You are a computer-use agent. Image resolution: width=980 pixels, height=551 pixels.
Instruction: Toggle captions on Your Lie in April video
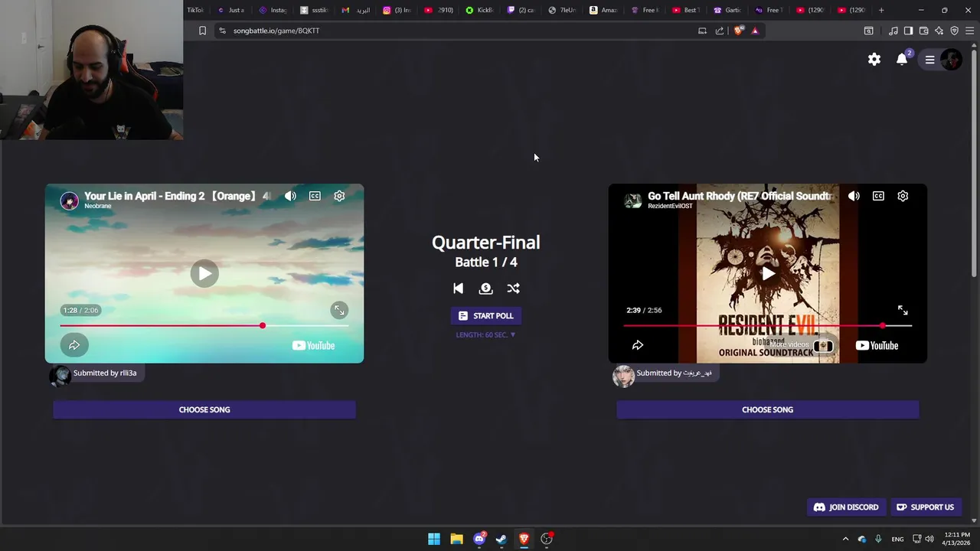(315, 196)
